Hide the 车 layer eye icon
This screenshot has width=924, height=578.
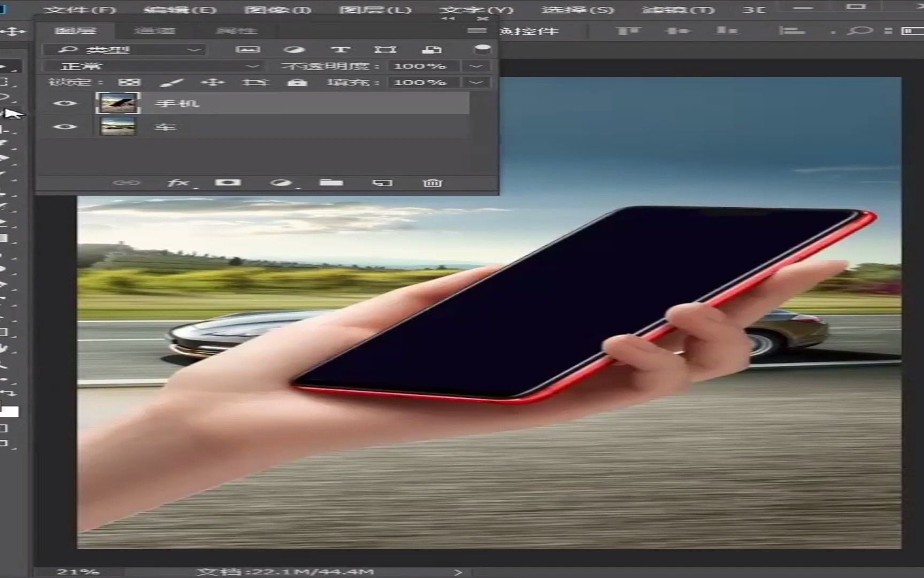tap(65, 127)
